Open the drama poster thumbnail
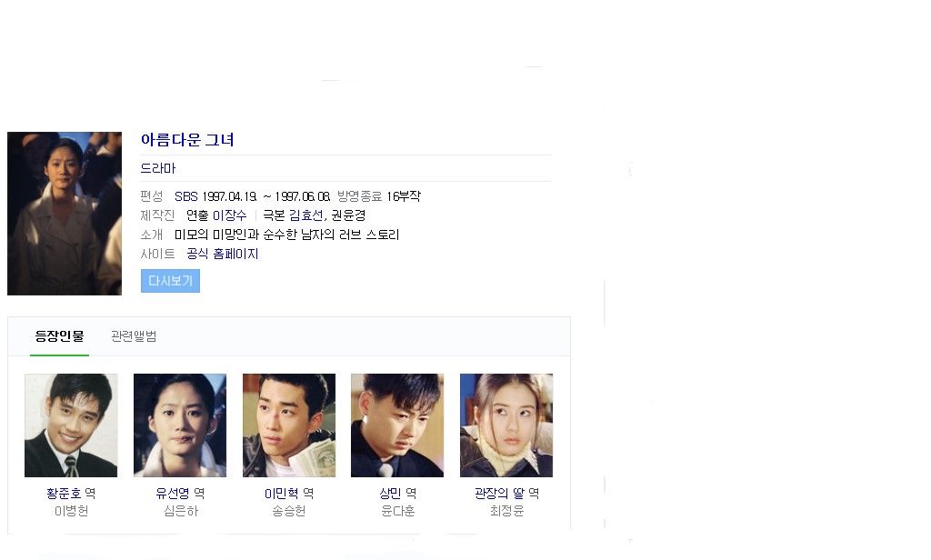 [65, 214]
